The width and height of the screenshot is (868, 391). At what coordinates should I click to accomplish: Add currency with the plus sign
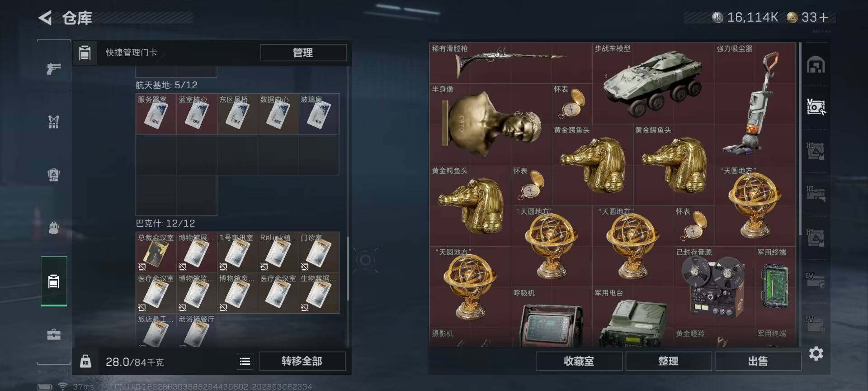coord(824,17)
